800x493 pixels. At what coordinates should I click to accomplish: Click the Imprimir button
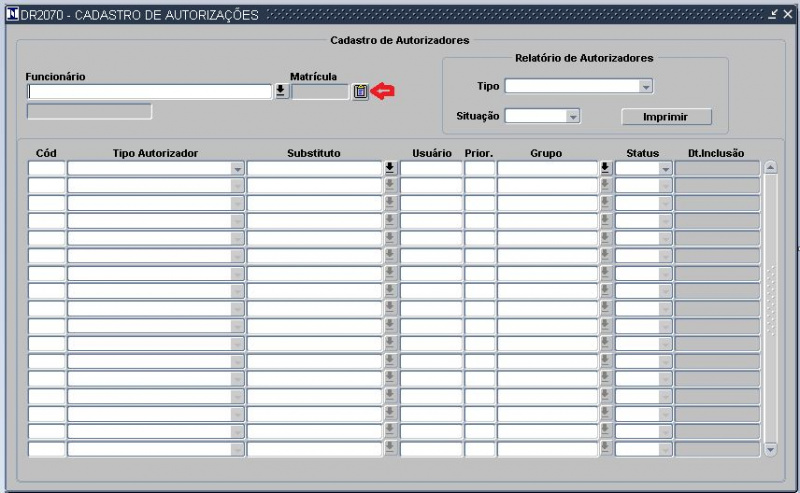click(x=666, y=117)
